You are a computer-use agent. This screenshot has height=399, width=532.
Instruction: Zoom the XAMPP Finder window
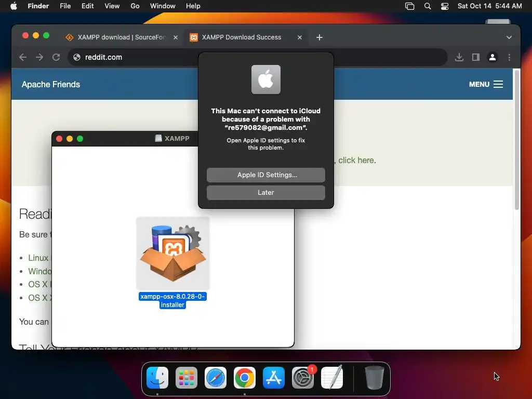click(x=80, y=138)
